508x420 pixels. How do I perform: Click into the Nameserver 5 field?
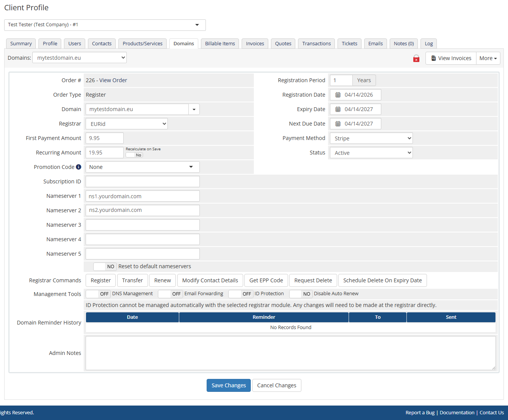(143, 254)
